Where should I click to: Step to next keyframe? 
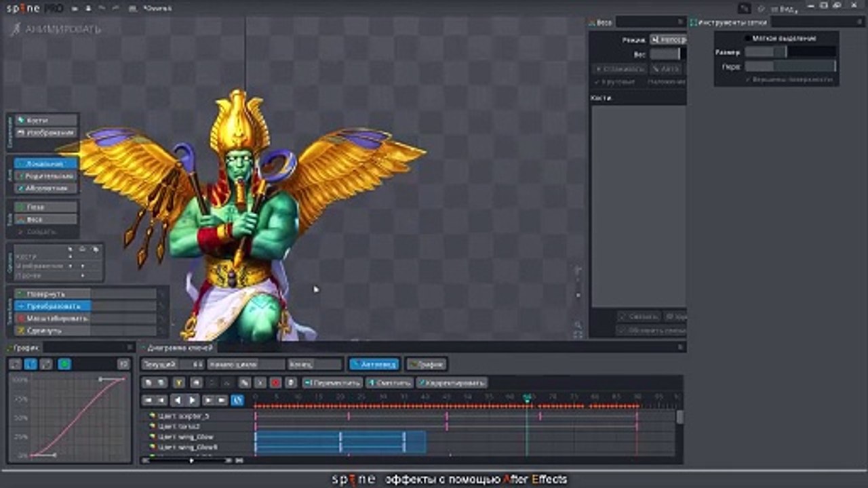tap(209, 400)
